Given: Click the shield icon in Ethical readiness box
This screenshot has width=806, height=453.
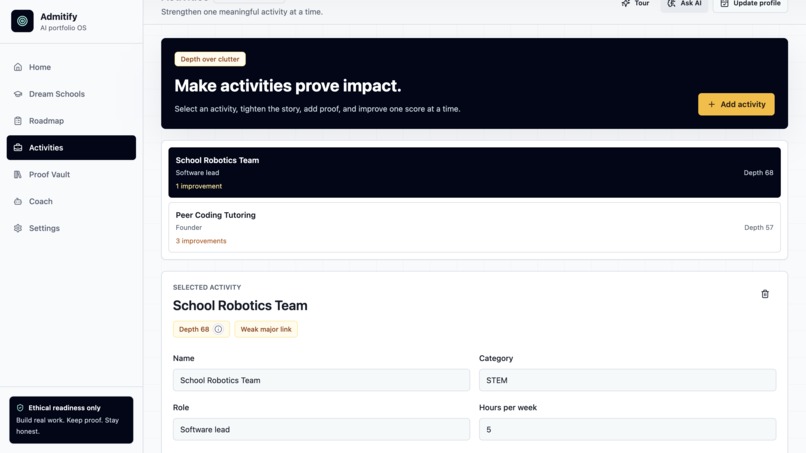Looking at the screenshot, I should 20,408.
